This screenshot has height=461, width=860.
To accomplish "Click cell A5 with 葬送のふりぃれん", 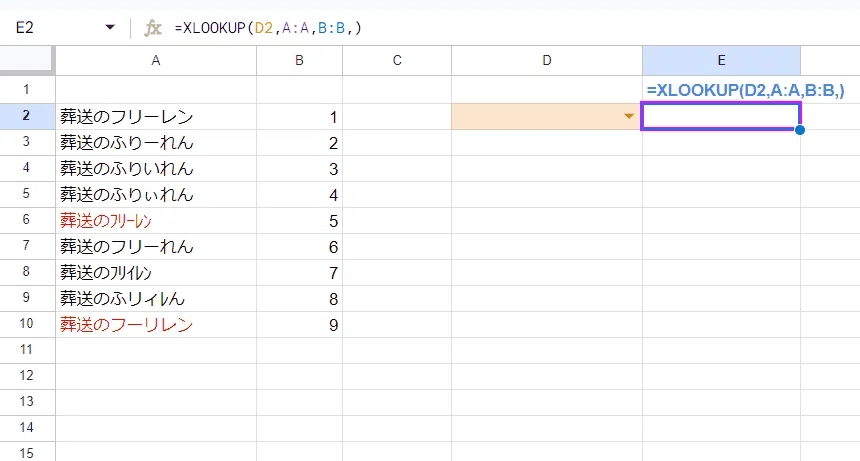I will (156, 195).
